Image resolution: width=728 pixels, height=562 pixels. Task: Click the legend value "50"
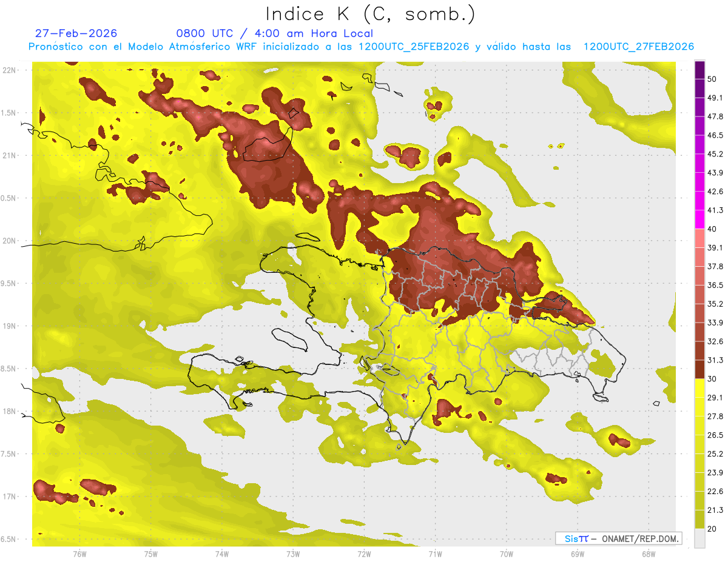pyautogui.click(x=712, y=79)
